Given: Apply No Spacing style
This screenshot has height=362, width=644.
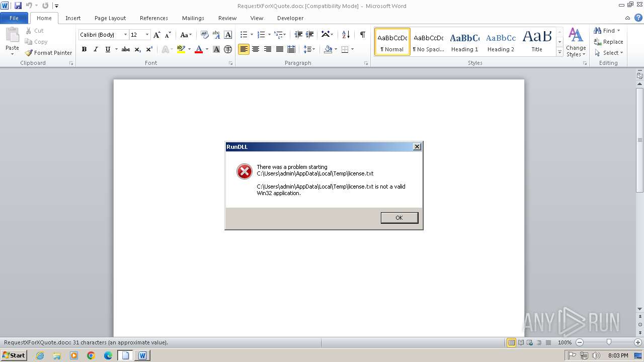Looking at the screenshot, I should point(428,41).
